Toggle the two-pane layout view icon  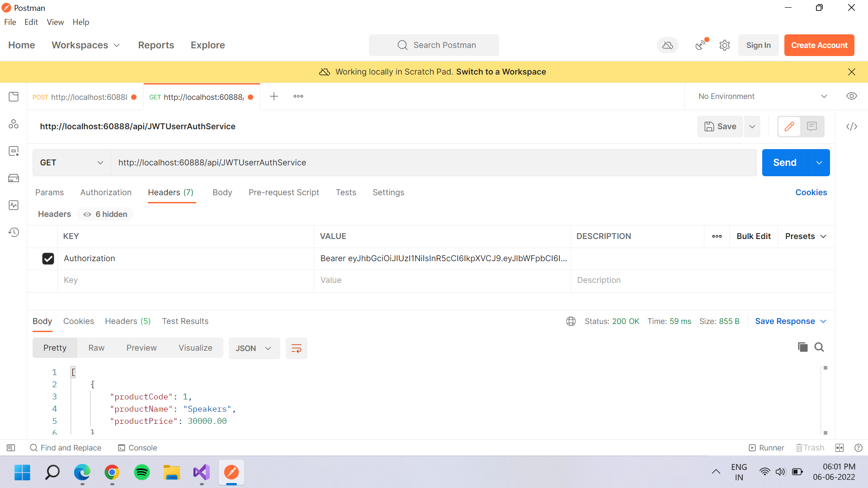pos(840,448)
